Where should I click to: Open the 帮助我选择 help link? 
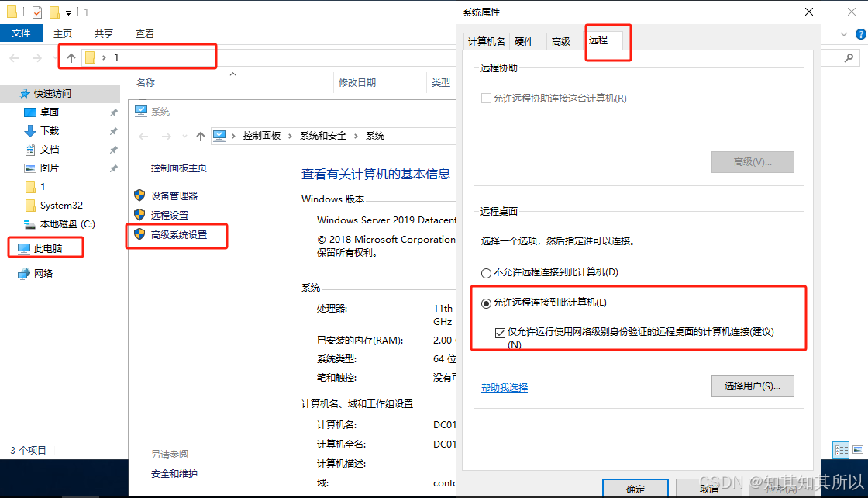click(505, 387)
